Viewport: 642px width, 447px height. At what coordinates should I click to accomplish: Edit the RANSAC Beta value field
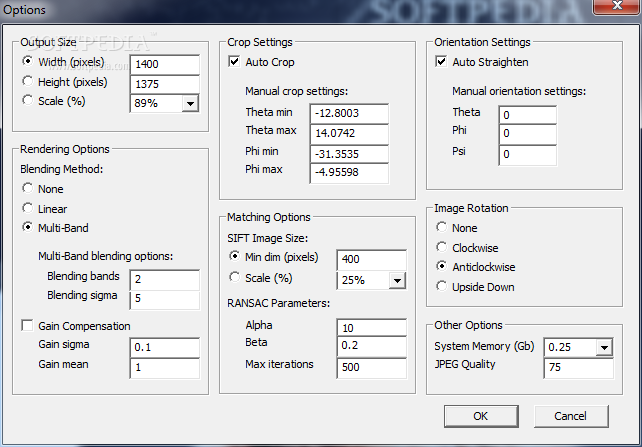(x=372, y=346)
